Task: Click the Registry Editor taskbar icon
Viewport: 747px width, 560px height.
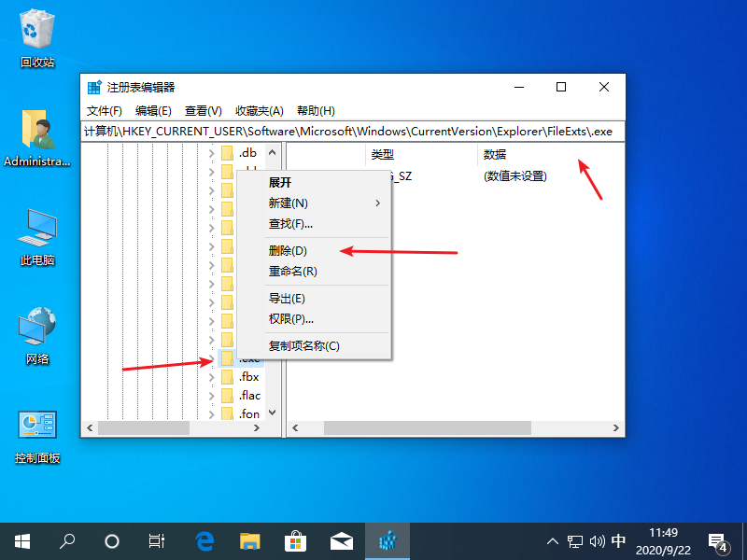Action: pyautogui.click(x=387, y=540)
